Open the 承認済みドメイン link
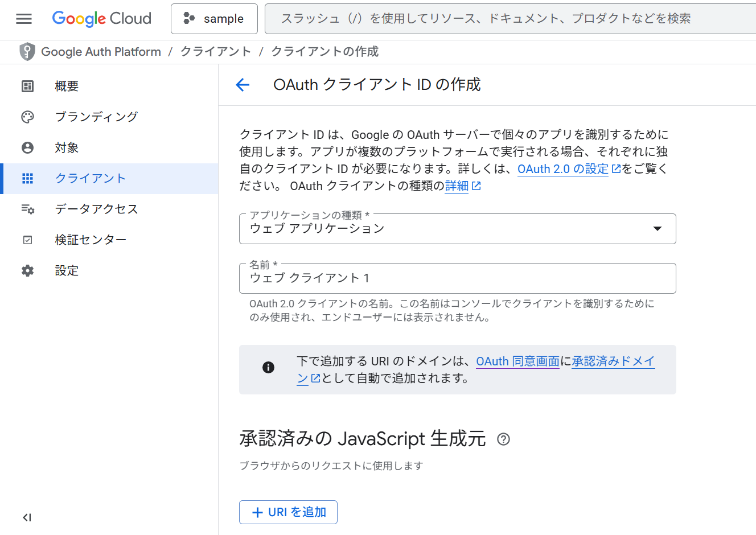 613,361
